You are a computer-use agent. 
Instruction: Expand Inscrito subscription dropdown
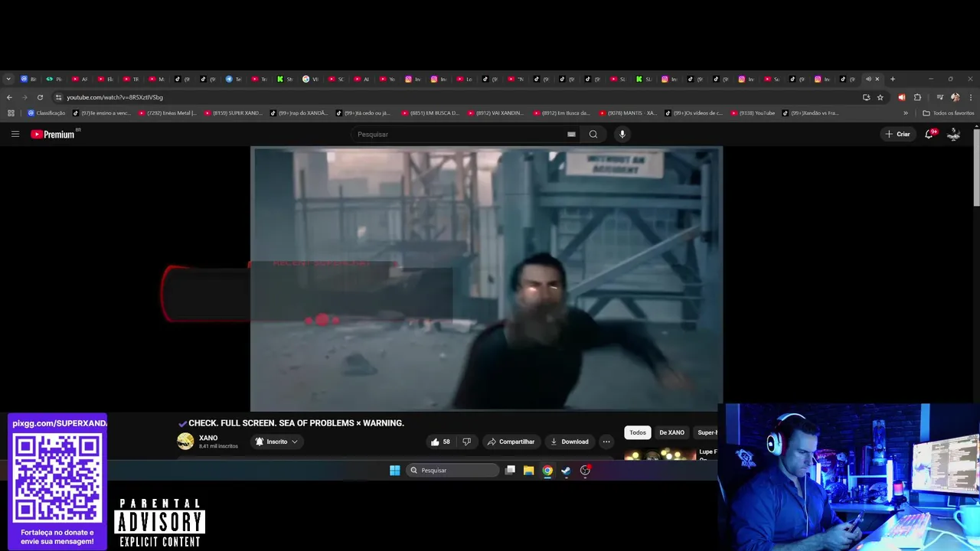(x=276, y=442)
